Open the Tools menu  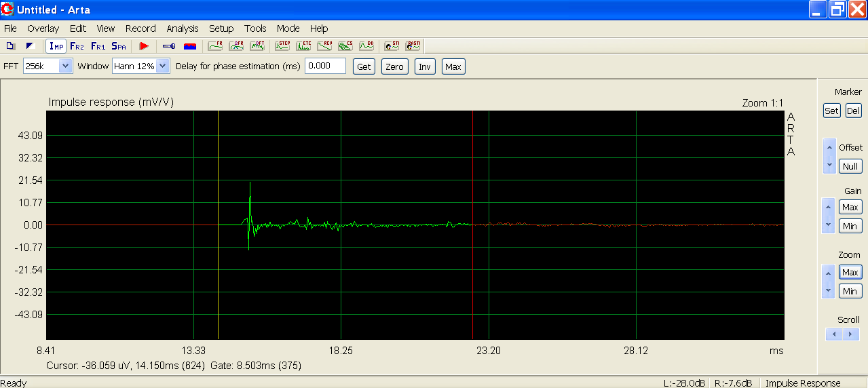255,28
